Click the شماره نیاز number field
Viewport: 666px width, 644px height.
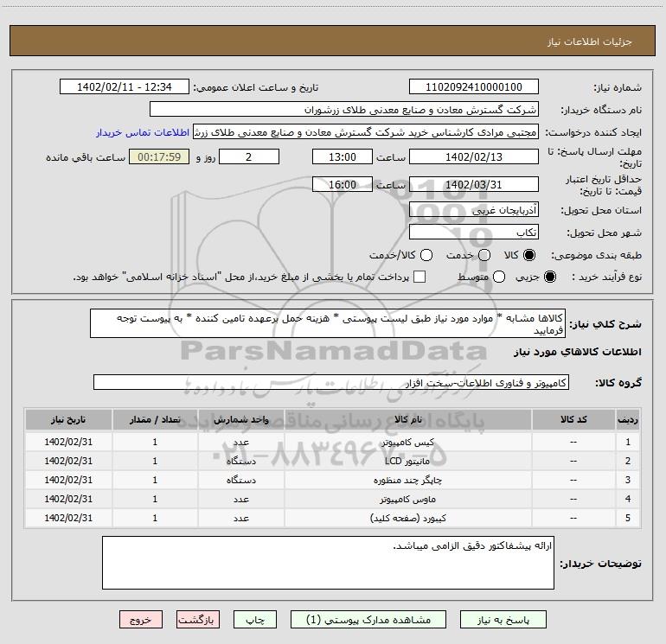474,86
